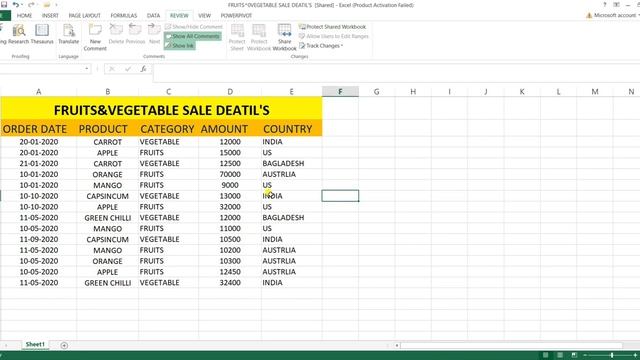
Task: Open the Microsoft account dropdown
Action: [613, 15]
